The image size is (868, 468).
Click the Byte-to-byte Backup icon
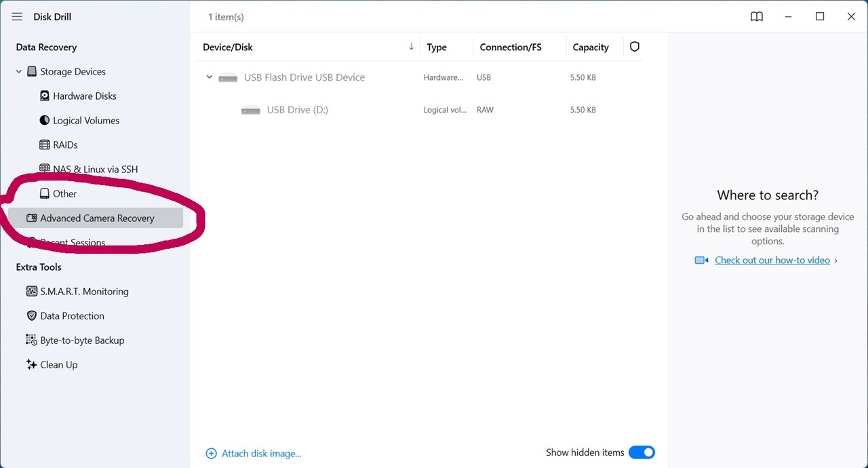(x=32, y=340)
